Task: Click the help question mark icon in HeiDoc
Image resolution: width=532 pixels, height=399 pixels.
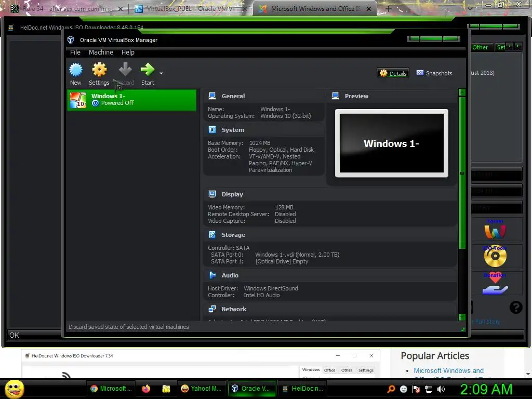Action: (x=516, y=308)
